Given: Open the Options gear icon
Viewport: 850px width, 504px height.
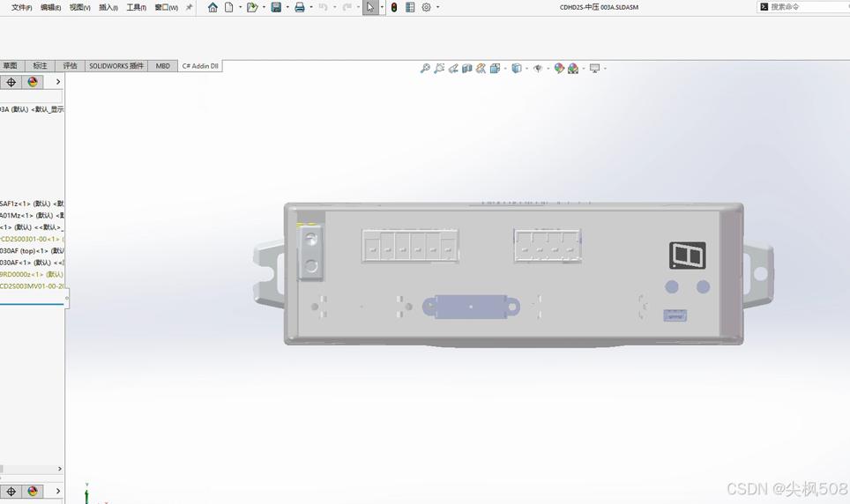Looking at the screenshot, I should pos(427,7).
